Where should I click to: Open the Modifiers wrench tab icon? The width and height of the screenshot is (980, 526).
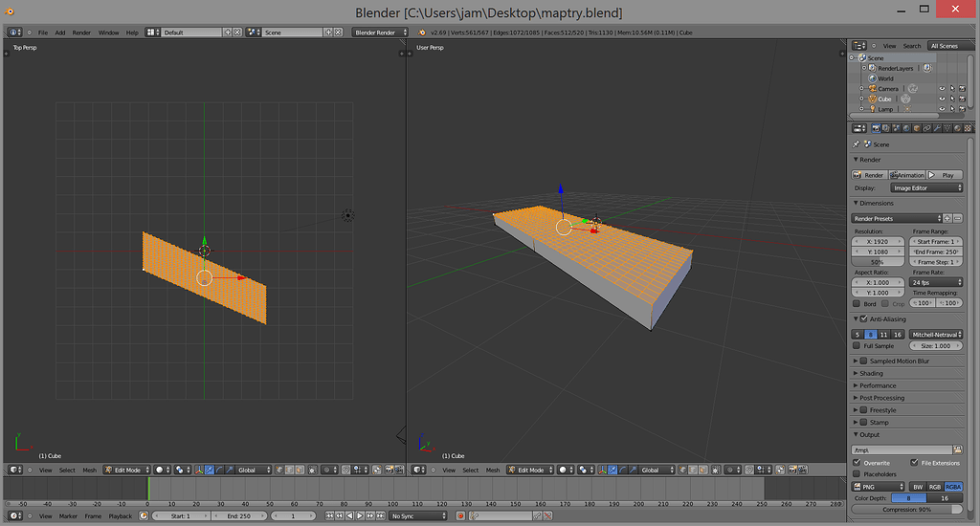(x=937, y=128)
